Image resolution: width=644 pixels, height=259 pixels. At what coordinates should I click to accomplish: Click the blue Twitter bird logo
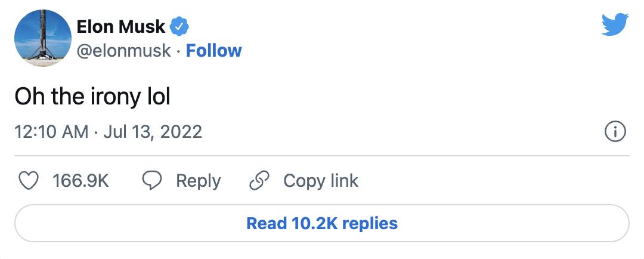[x=615, y=24]
